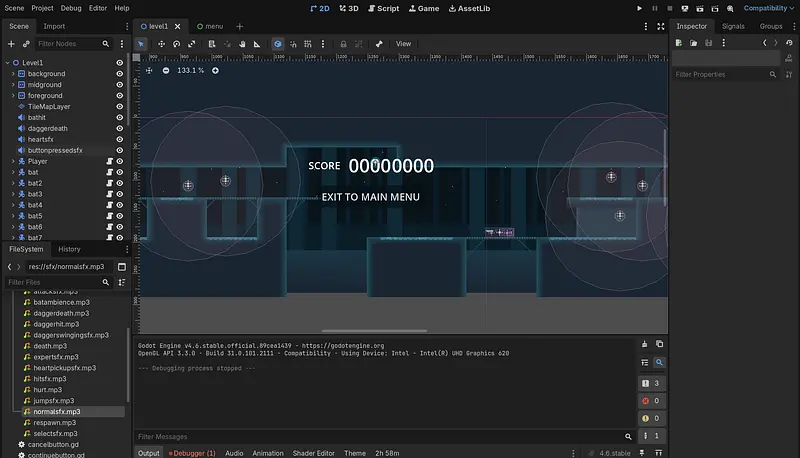Activate the Rotate Mode tool
Image resolution: width=800 pixels, height=458 pixels.
tap(177, 44)
